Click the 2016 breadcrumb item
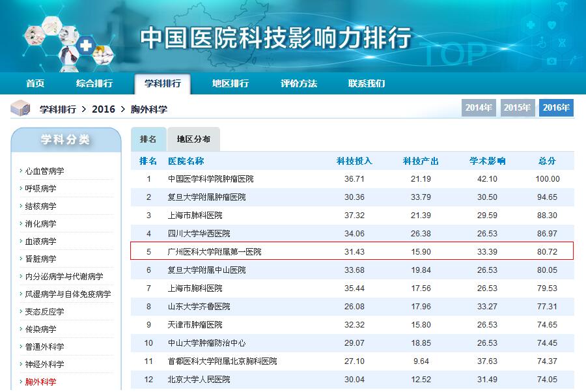 coord(104,109)
